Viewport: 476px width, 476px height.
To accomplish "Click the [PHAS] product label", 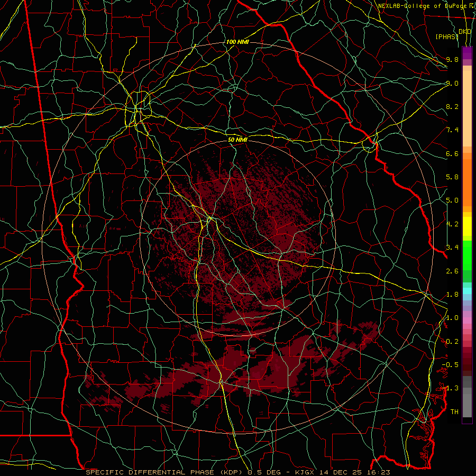I will [x=447, y=36].
